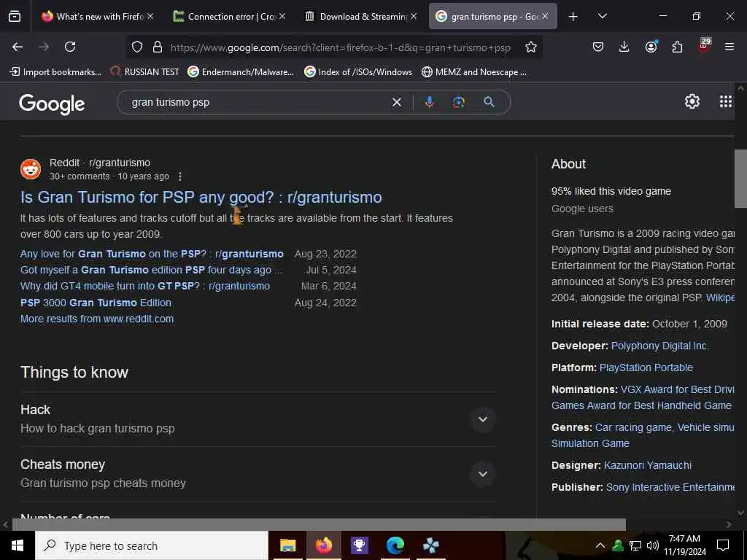The height and width of the screenshot is (560, 747).
Task: Open volume control in system tray
Action: pos(653,545)
